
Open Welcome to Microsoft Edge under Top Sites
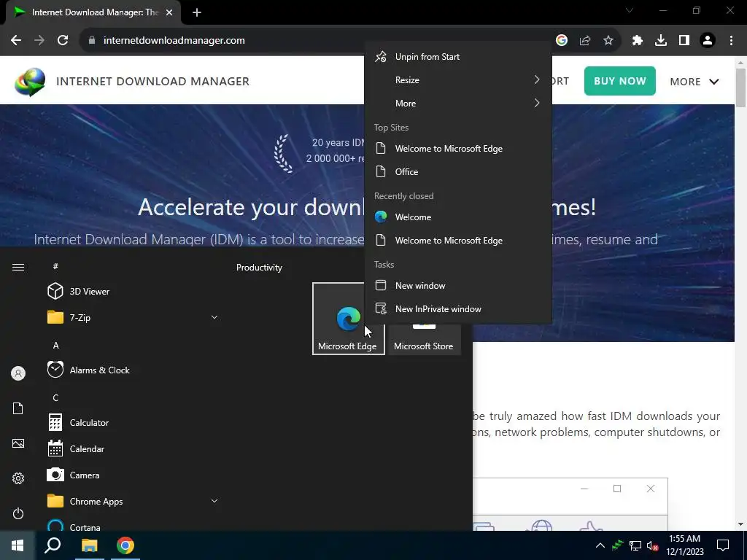coord(458,149)
